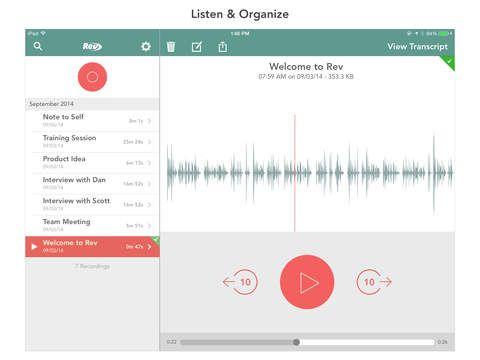Play the Welcome to Rev recording
This screenshot has width=480, height=360.
click(x=307, y=282)
